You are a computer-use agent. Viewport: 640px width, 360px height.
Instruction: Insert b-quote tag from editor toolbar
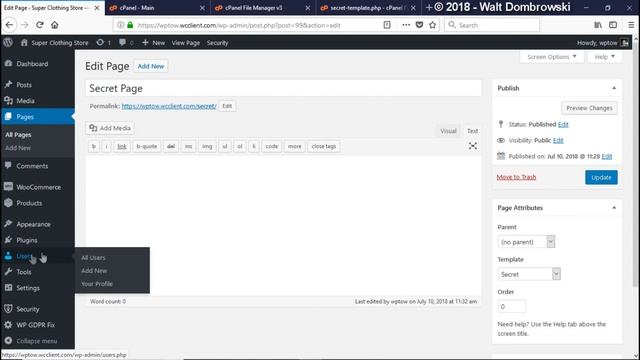click(147, 146)
